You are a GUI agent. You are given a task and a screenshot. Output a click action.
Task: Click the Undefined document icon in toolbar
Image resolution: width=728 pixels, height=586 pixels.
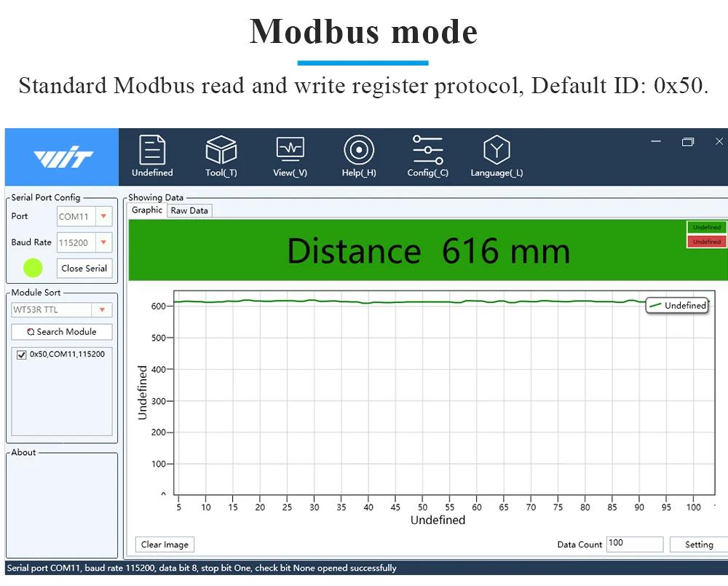(152, 150)
